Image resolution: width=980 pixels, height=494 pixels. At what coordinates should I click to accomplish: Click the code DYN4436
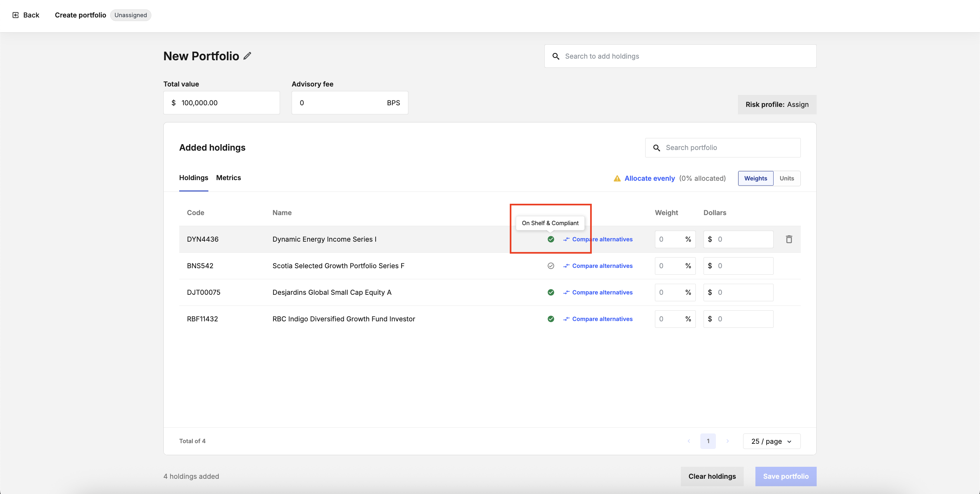point(203,239)
